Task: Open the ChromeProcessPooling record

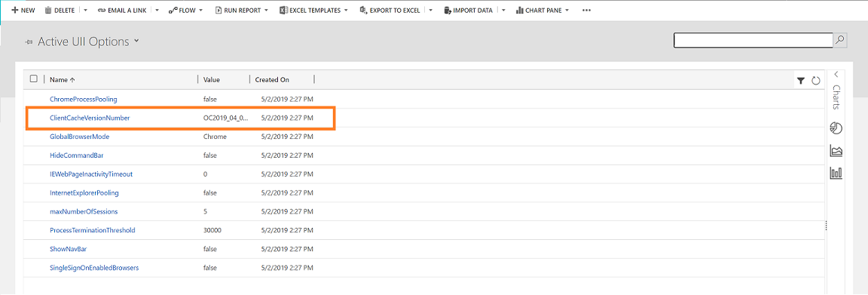Action: (x=84, y=99)
